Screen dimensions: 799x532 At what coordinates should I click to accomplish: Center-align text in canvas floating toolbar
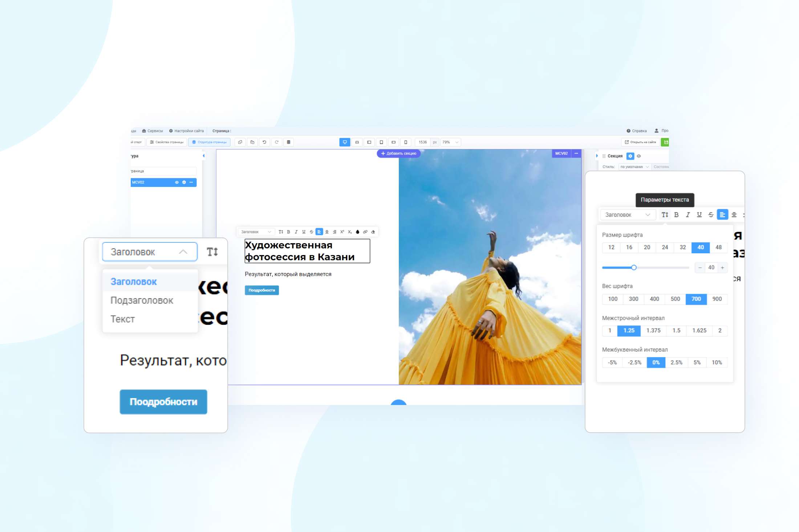tap(327, 232)
